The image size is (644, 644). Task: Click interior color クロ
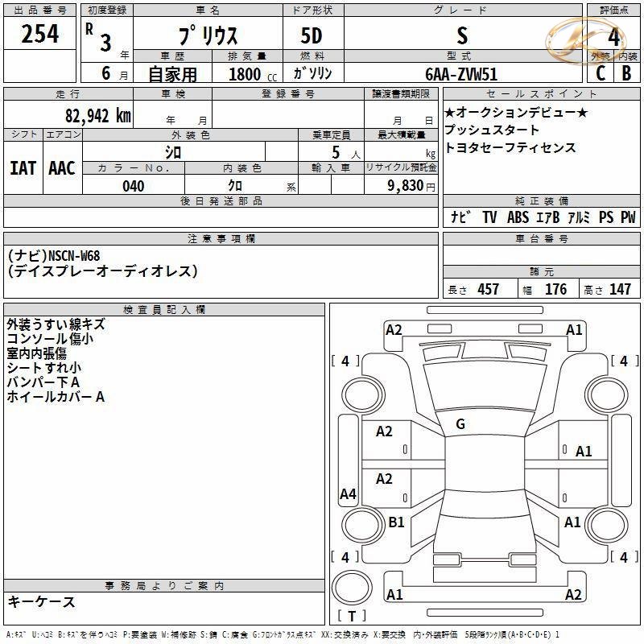(235, 186)
